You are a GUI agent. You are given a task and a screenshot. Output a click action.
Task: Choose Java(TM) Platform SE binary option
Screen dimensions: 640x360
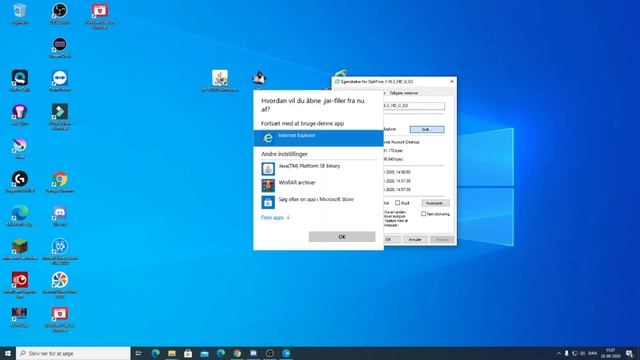[x=318, y=168]
